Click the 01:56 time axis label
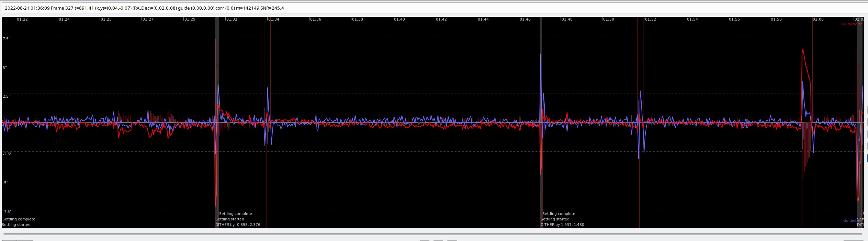This screenshot has width=868, height=241. [x=734, y=19]
